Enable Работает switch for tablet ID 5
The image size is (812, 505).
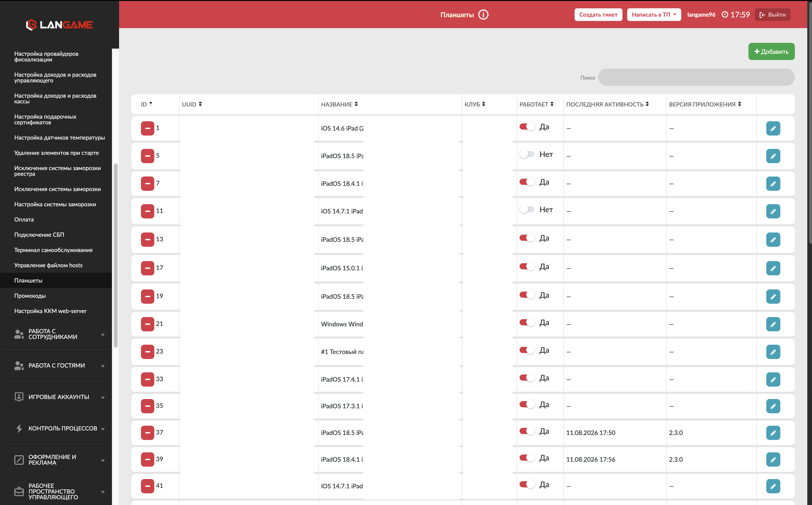527,154
